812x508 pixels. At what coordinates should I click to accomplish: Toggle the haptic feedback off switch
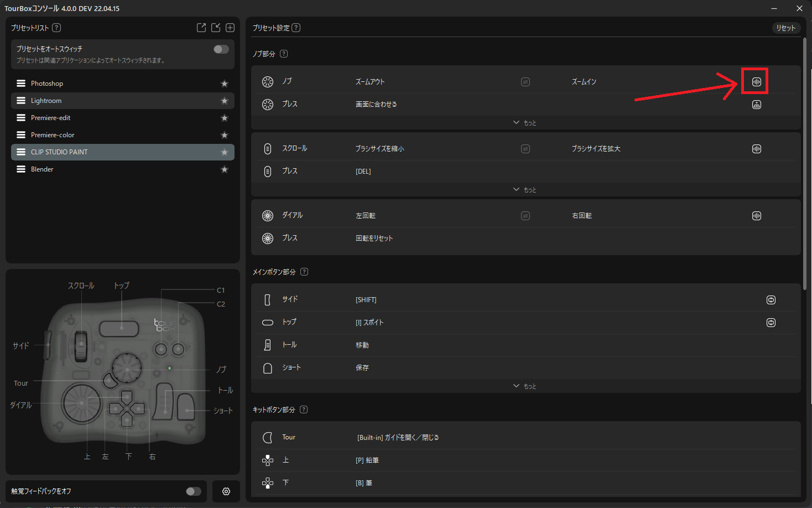click(193, 491)
